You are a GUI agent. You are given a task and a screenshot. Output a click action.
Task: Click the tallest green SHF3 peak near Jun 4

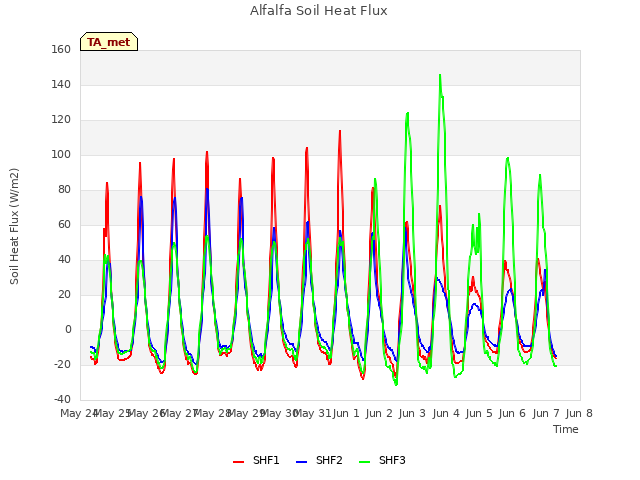coord(440,76)
